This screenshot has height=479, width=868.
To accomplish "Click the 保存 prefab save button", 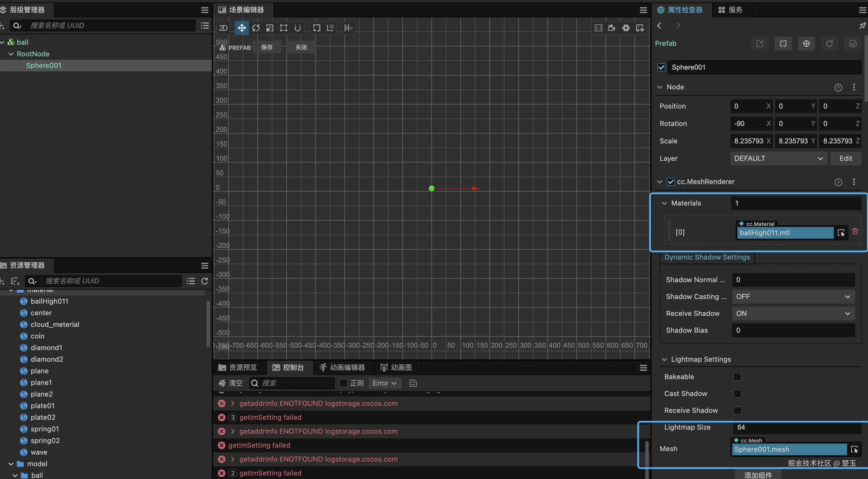I will pyautogui.click(x=267, y=47).
